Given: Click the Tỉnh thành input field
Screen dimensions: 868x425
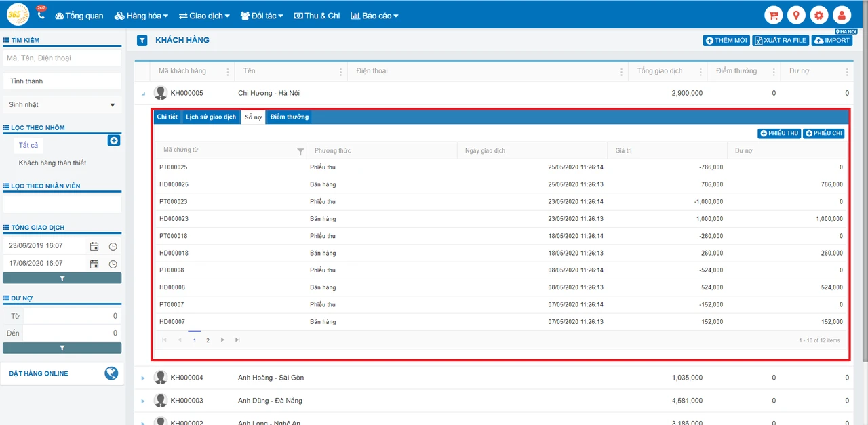Looking at the screenshot, I should point(62,81).
